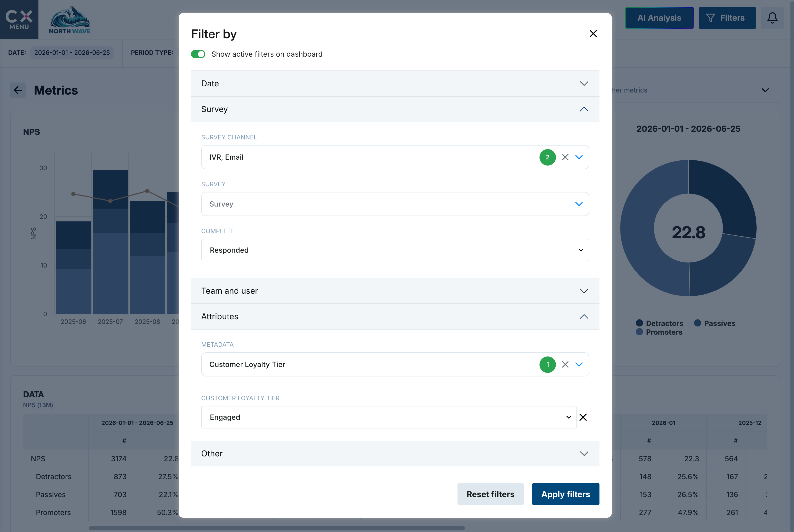Open AI Analysis
This screenshot has height=532, width=794.
(x=659, y=18)
